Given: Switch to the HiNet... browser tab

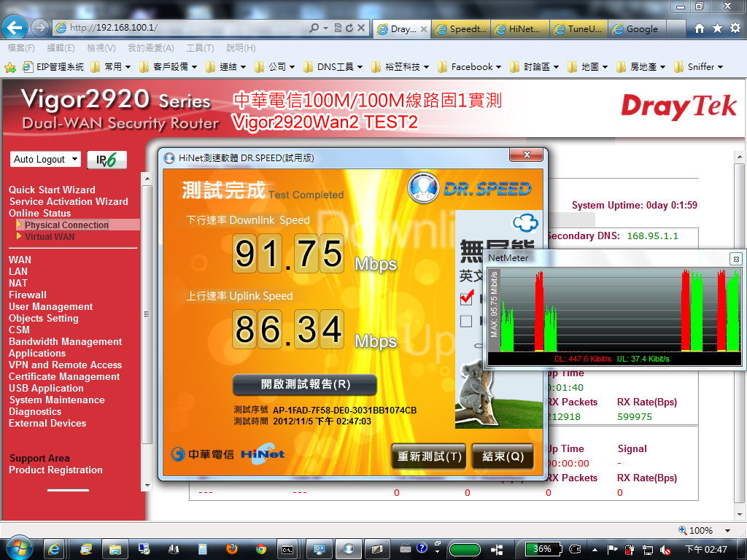Looking at the screenshot, I should point(519,29).
